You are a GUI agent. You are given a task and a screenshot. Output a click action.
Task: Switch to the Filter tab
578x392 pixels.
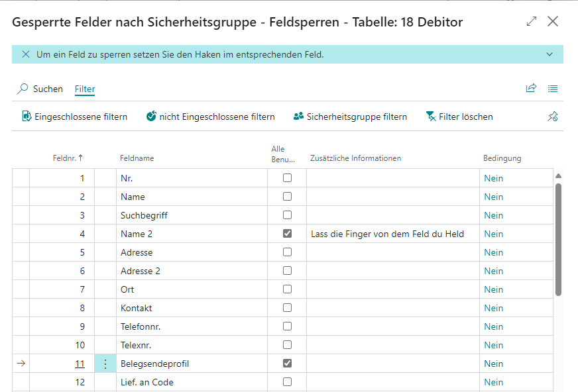[85, 89]
